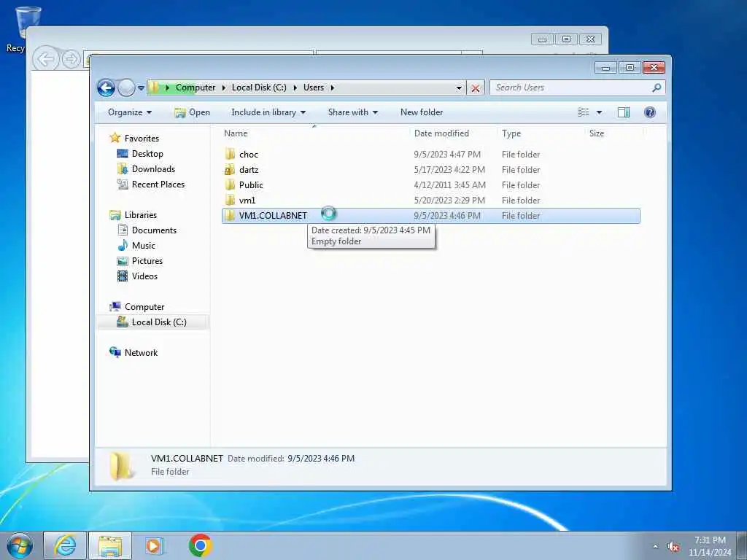Image resolution: width=747 pixels, height=560 pixels.
Task: Select Users in the address breadcrumb
Action: point(314,87)
